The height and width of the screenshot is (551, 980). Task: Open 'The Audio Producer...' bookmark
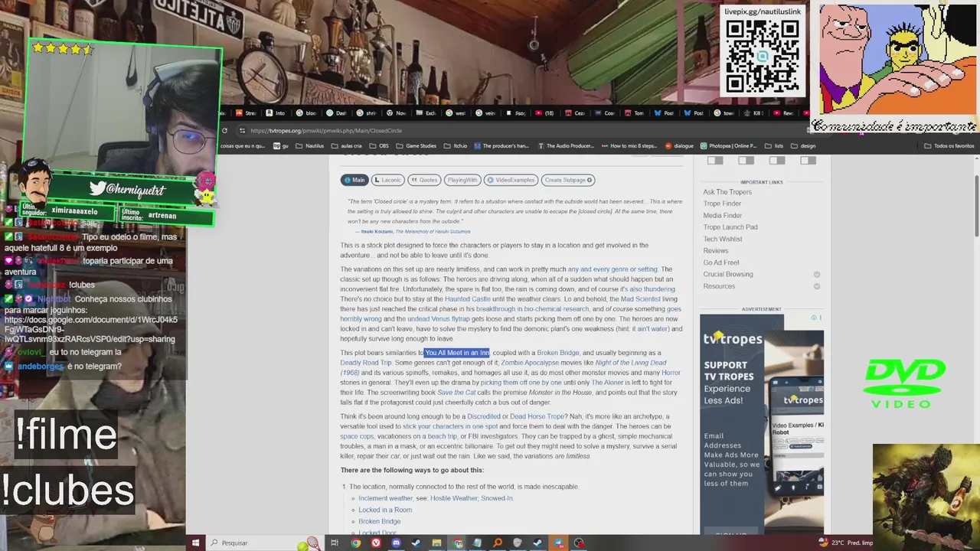click(566, 145)
